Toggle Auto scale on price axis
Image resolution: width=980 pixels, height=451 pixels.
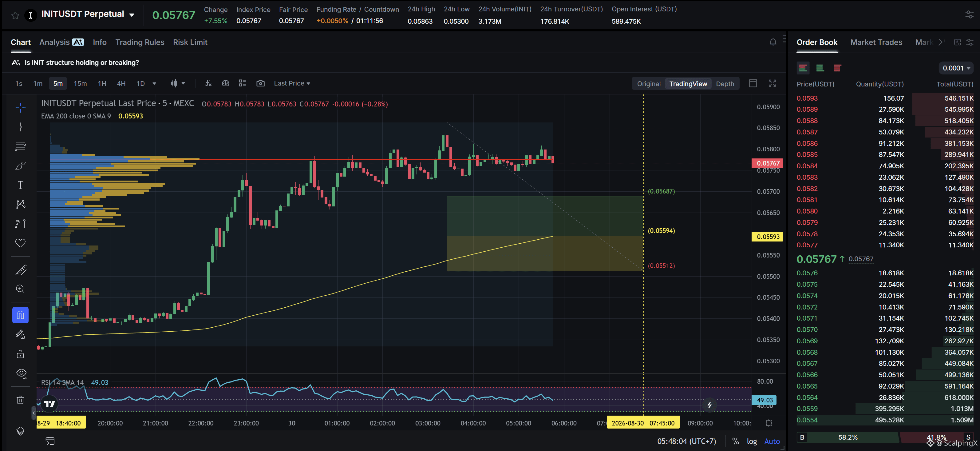click(x=772, y=441)
